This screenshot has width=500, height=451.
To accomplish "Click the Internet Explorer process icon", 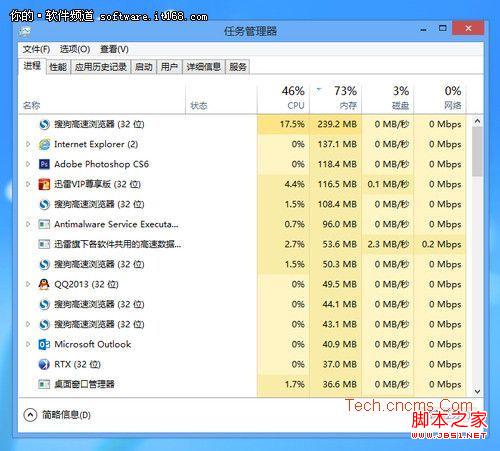I will pyautogui.click(x=44, y=144).
